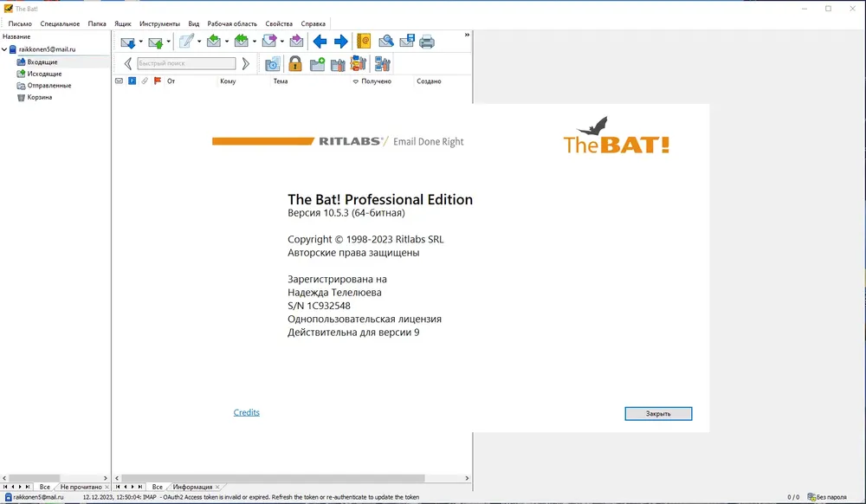This screenshot has height=504, width=866.
Task: Collapse the raikkonen5@mail.ru account tree
Action: [4, 49]
